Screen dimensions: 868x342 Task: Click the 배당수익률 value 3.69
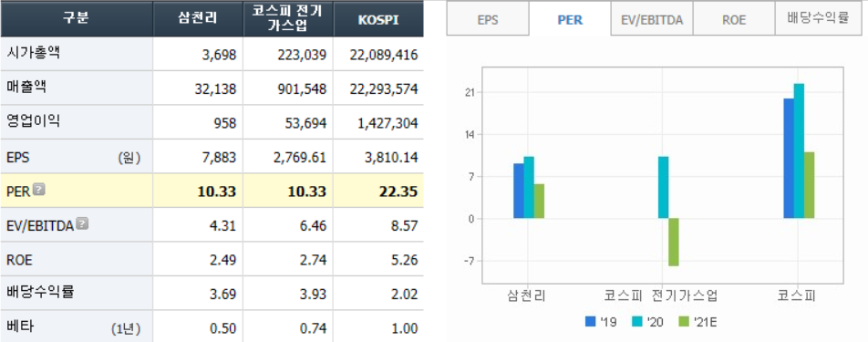coord(223,295)
